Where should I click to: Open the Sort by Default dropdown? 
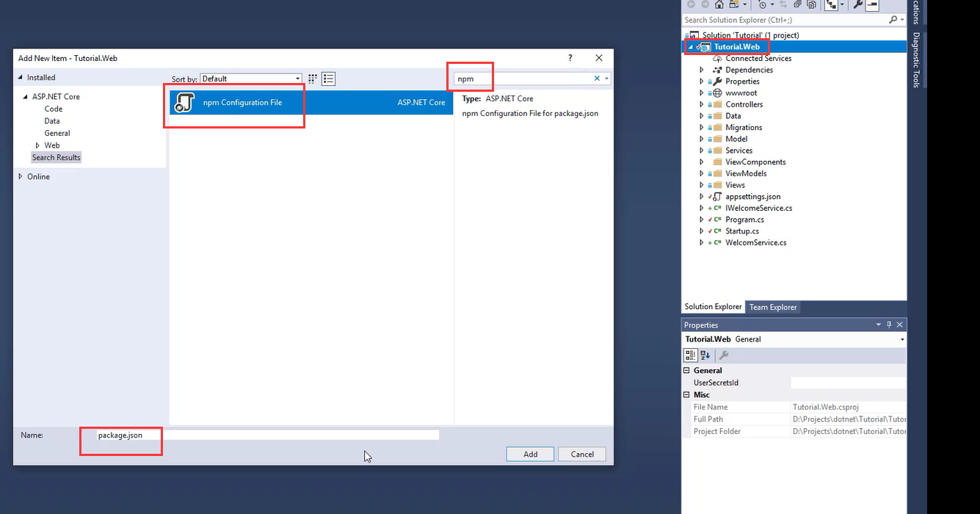click(x=252, y=79)
